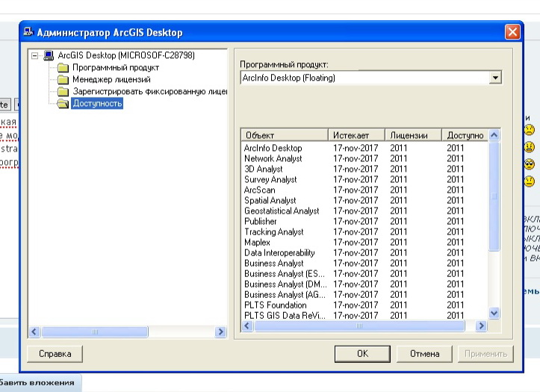Select the Доступность tree item
This screenshot has height=392, width=540.
coord(97,104)
